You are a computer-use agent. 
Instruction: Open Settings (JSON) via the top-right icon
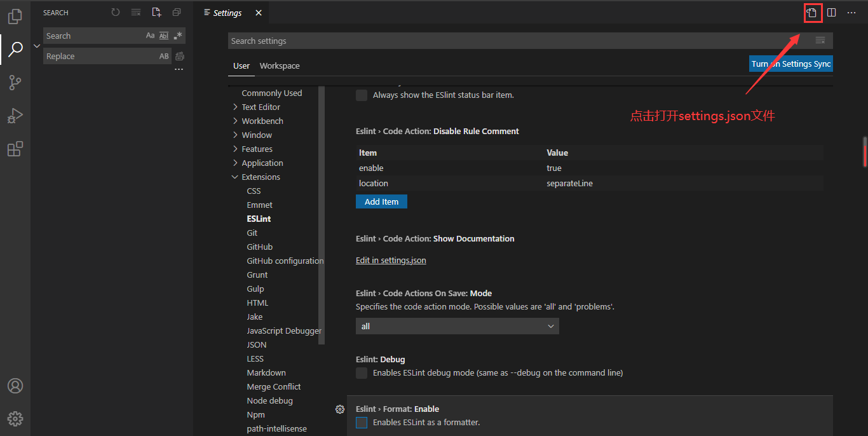(x=813, y=12)
